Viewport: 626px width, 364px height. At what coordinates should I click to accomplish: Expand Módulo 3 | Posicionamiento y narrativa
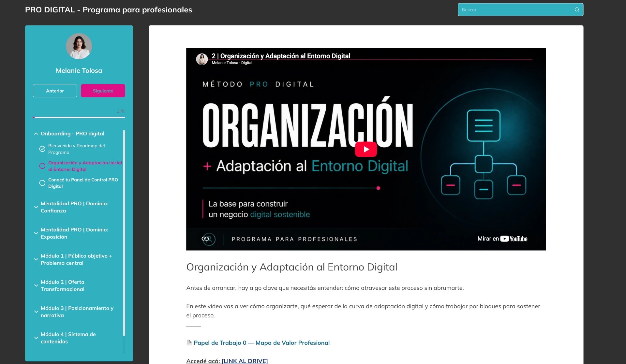coord(36,312)
